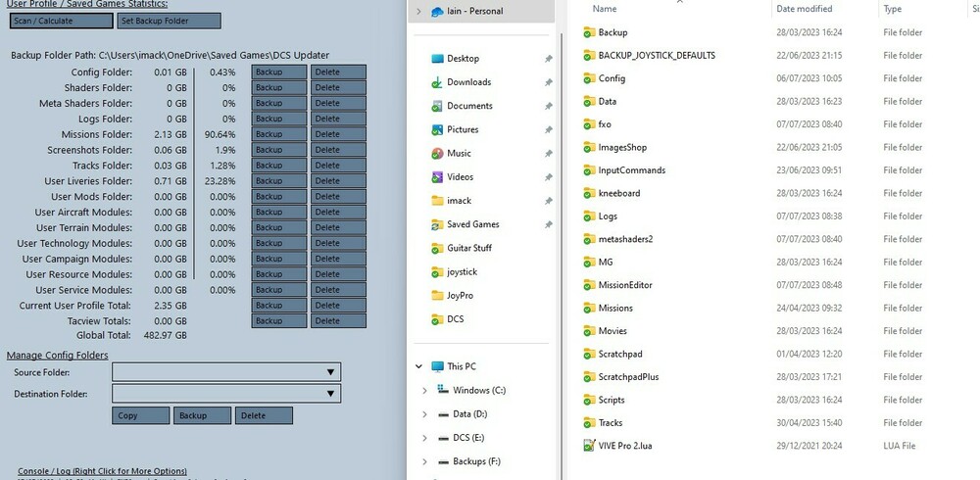Open the Downloads quick access icon
This screenshot has width=980, height=480.
[x=437, y=82]
